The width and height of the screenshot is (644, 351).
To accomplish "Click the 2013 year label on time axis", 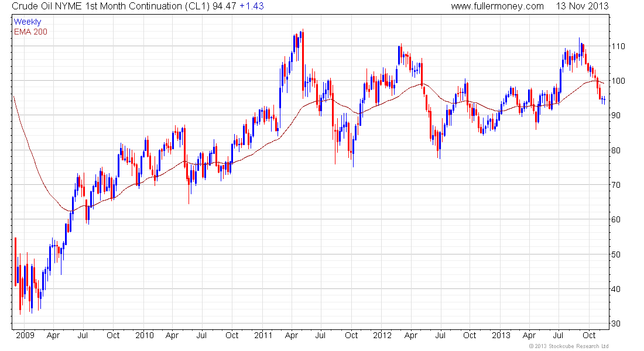I will pyautogui.click(x=501, y=335).
